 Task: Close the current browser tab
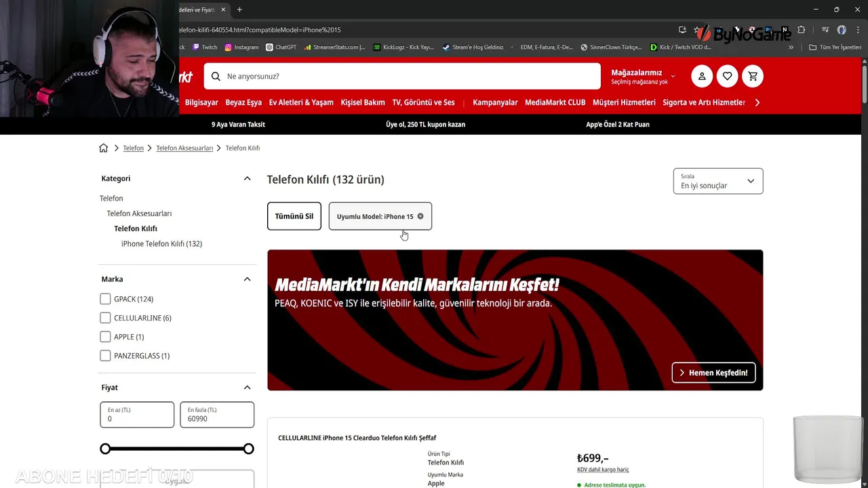tap(222, 9)
